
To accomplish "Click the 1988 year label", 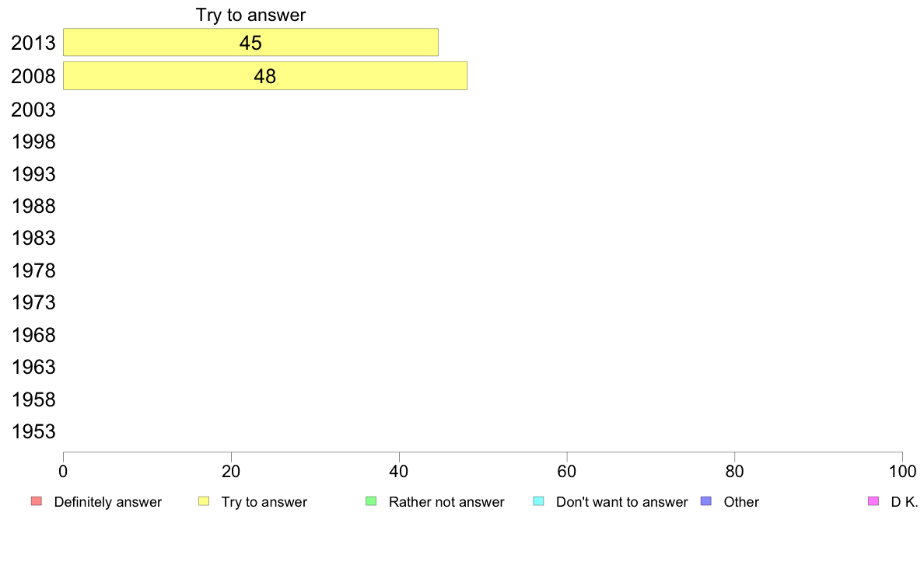I will (x=33, y=206).
